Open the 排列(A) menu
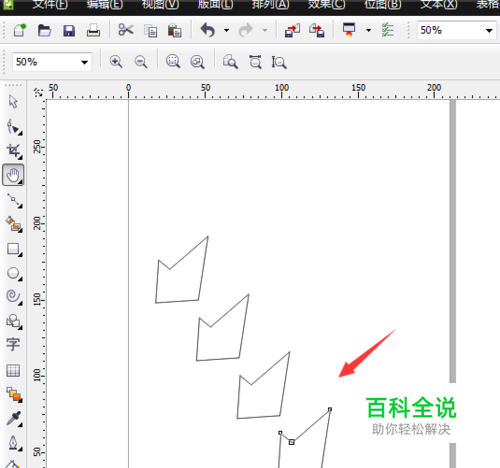The image size is (500, 468). pyautogui.click(x=270, y=4)
